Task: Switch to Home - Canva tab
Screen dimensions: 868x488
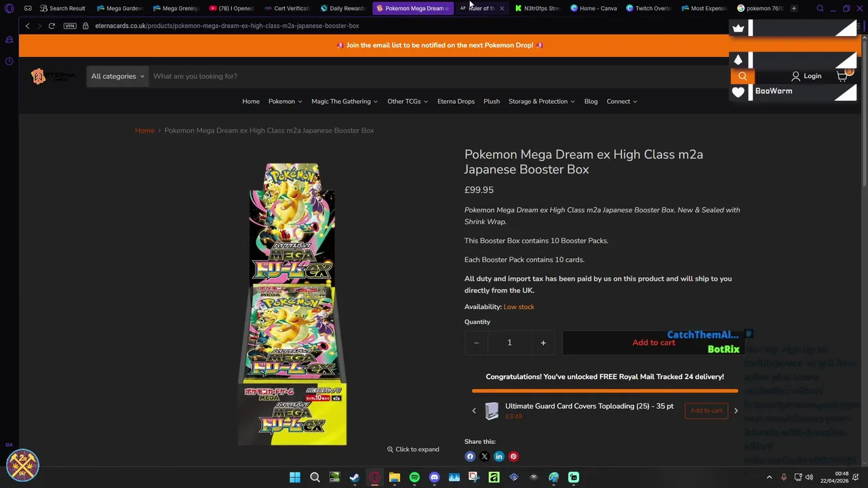Action: [x=593, y=8]
